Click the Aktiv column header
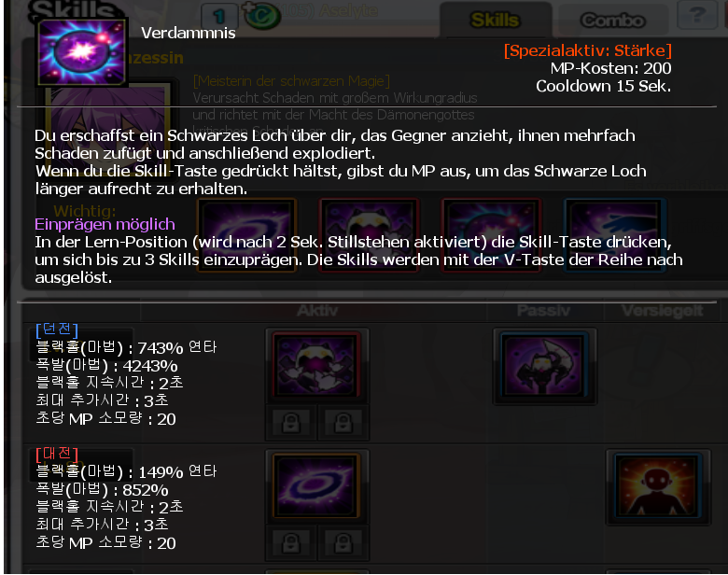The height and width of the screenshot is (575, 728). point(317,310)
